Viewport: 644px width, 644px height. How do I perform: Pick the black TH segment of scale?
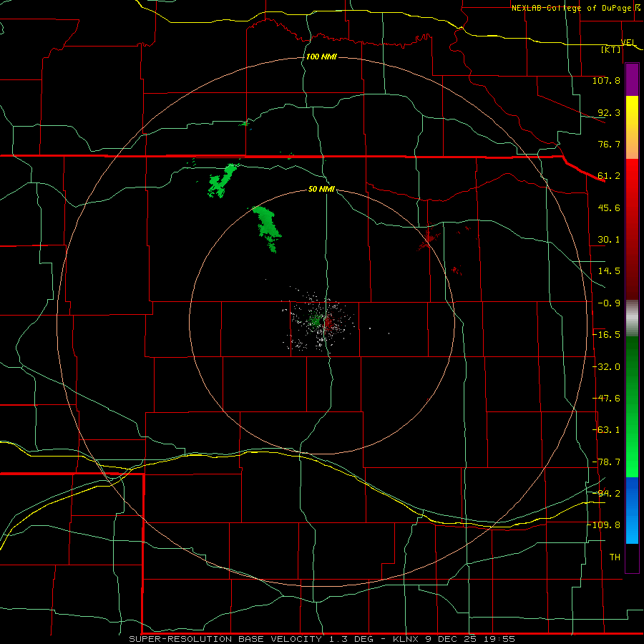pos(632,557)
